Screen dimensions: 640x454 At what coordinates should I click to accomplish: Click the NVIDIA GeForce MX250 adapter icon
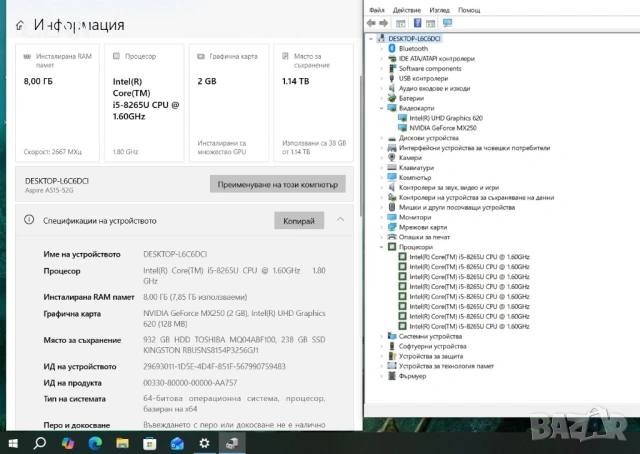coord(402,128)
